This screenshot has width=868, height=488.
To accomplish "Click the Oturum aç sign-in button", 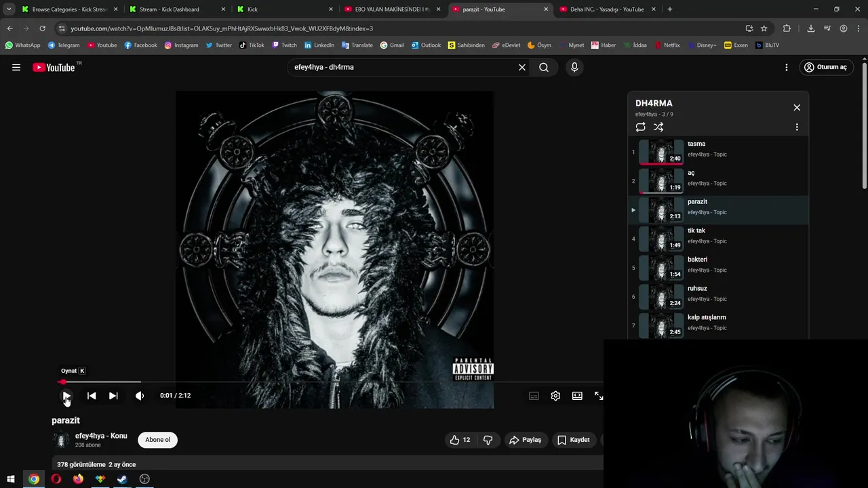I will tap(826, 67).
